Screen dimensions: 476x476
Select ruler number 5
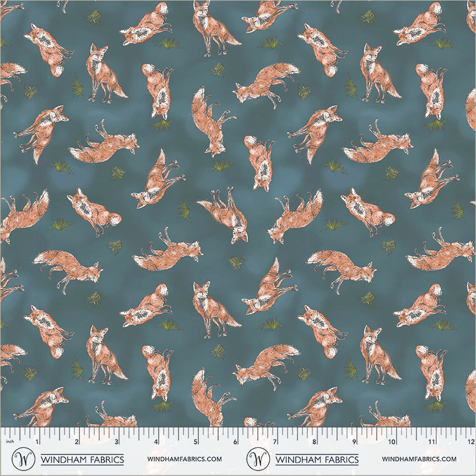coord(196,442)
